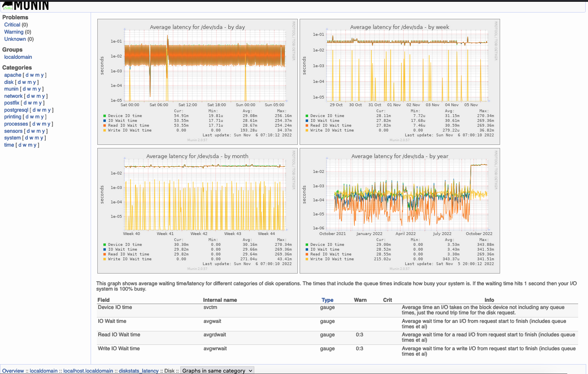588x374 pixels.
Task: Open the processes category
Action: pos(16,124)
